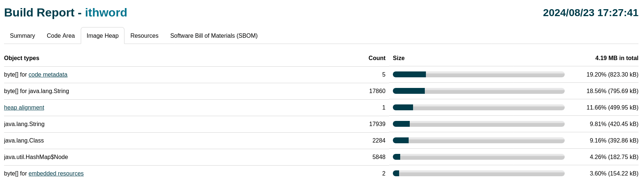Viewport: 644px width, 181px height.
Task: Click the embedded resources size bar
Action: (x=478, y=173)
